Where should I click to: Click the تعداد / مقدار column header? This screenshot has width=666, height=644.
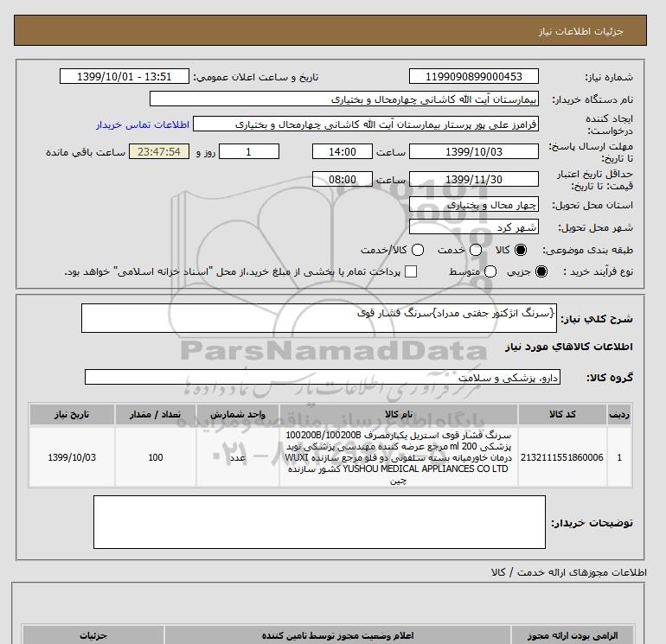(x=156, y=415)
